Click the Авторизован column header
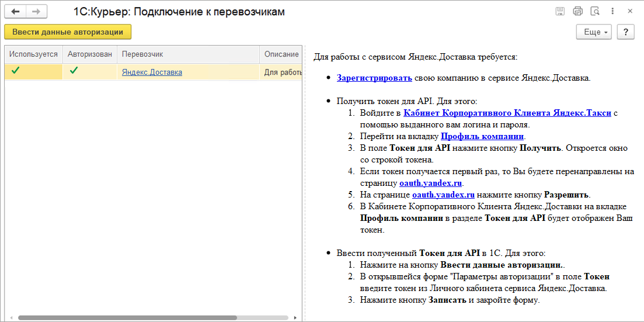 click(90, 54)
